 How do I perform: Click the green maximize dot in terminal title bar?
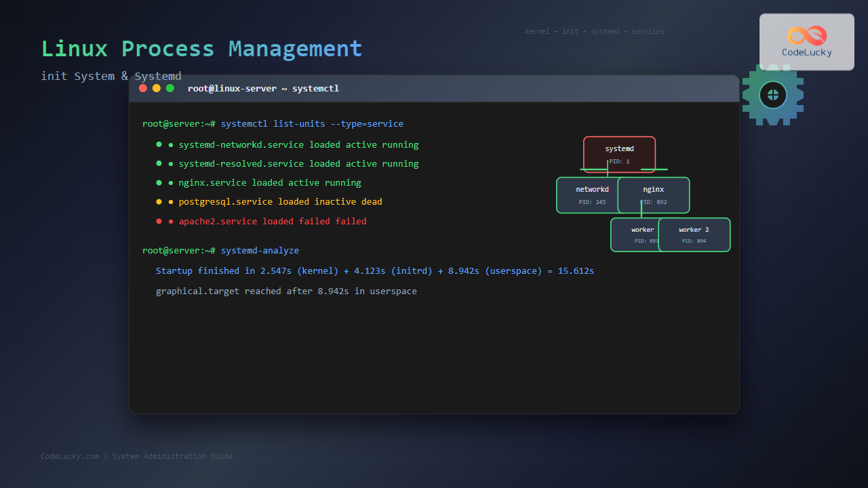click(170, 88)
